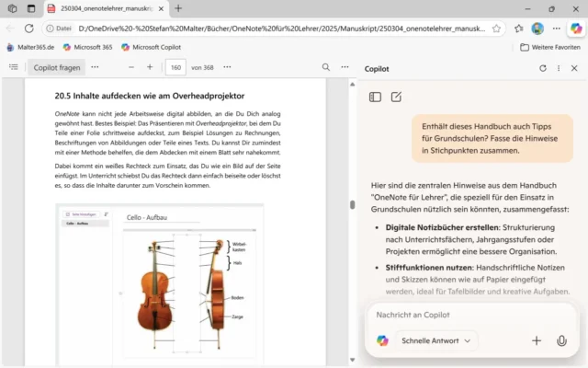Open more PDF toolbar options beside search
Image resolution: width=588 pixels, height=368 pixels.
[x=345, y=67]
